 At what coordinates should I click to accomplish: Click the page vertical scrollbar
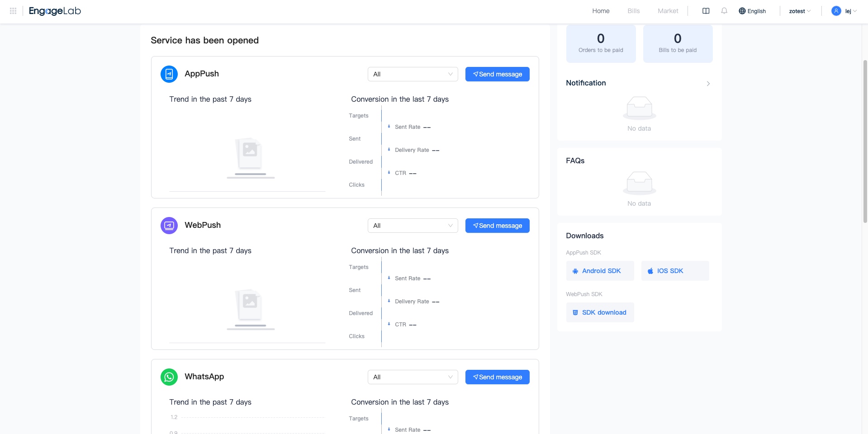[865, 140]
